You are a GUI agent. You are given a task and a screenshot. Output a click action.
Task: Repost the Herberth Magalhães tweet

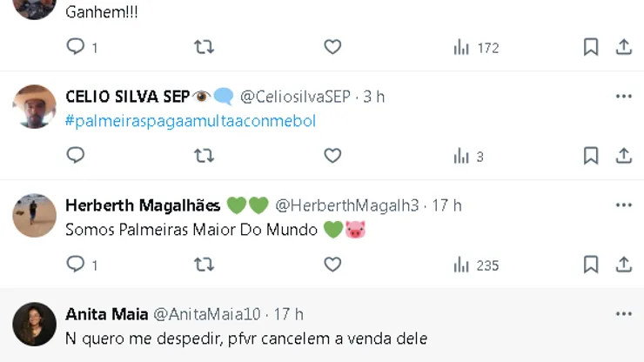point(204,265)
